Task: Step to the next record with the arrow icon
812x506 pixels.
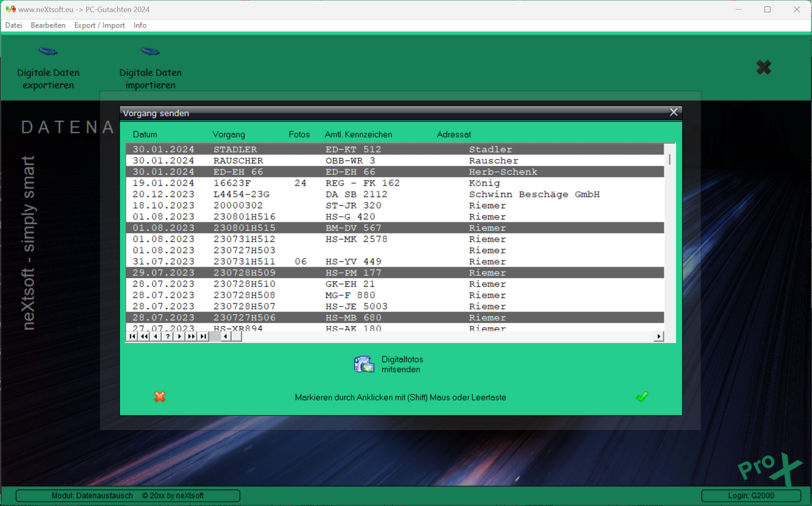Action: [179, 336]
